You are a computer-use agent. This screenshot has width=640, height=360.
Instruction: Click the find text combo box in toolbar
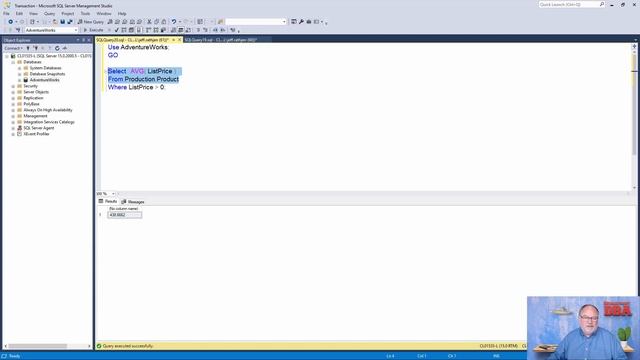(256, 22)
